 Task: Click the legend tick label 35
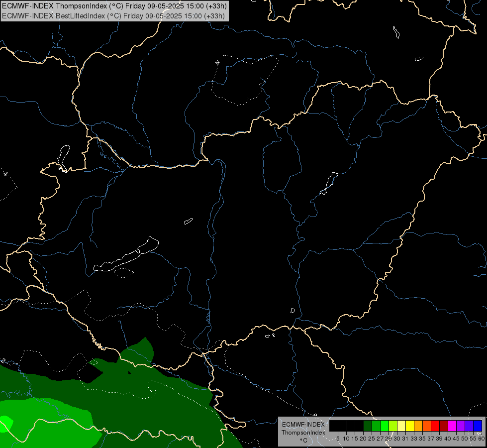[x=423, y=439]
